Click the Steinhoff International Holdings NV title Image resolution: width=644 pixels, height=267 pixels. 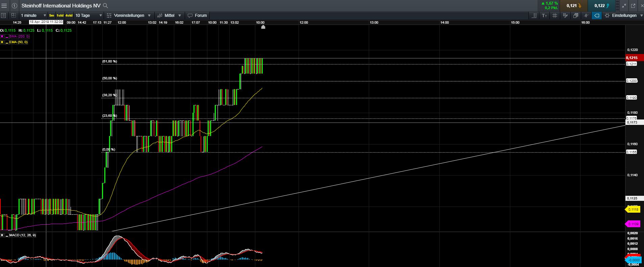click(x=61, y=6)
